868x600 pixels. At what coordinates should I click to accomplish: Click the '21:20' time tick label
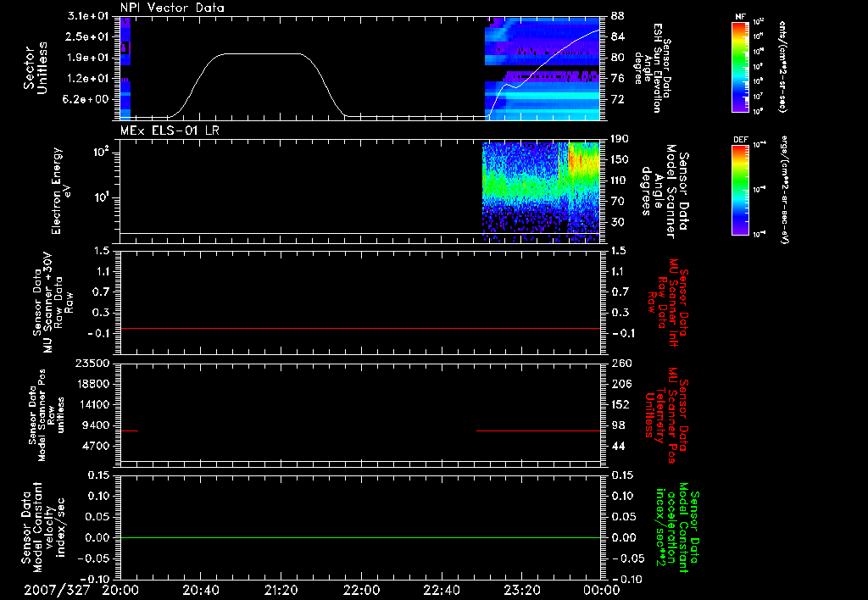pos(281,590)
